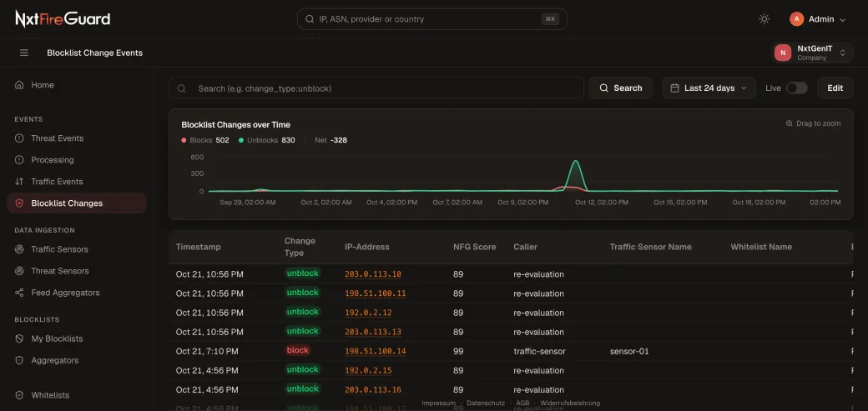Click the Whitelists shield-check icon

(19, 395)
